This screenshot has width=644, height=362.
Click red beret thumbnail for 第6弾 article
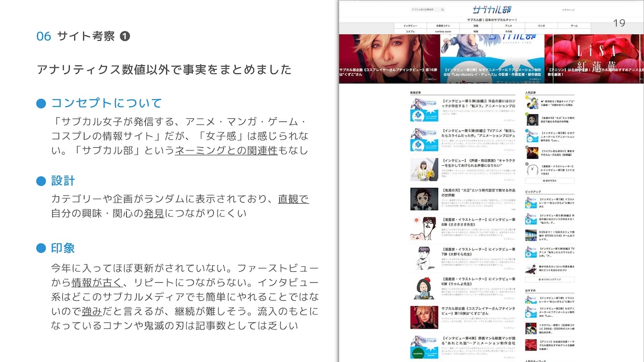[x=424, y=288]
